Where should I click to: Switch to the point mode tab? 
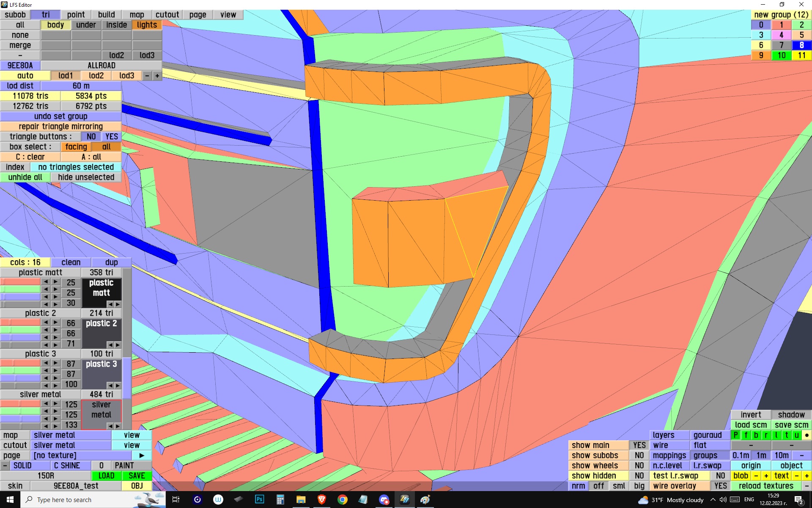(x=76, y=14)
